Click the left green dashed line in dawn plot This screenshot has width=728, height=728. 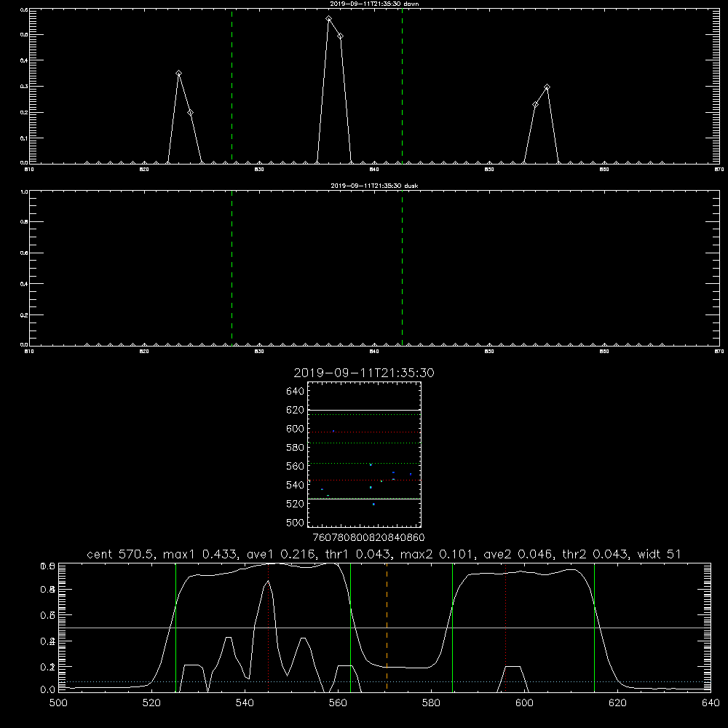(232, 86)
